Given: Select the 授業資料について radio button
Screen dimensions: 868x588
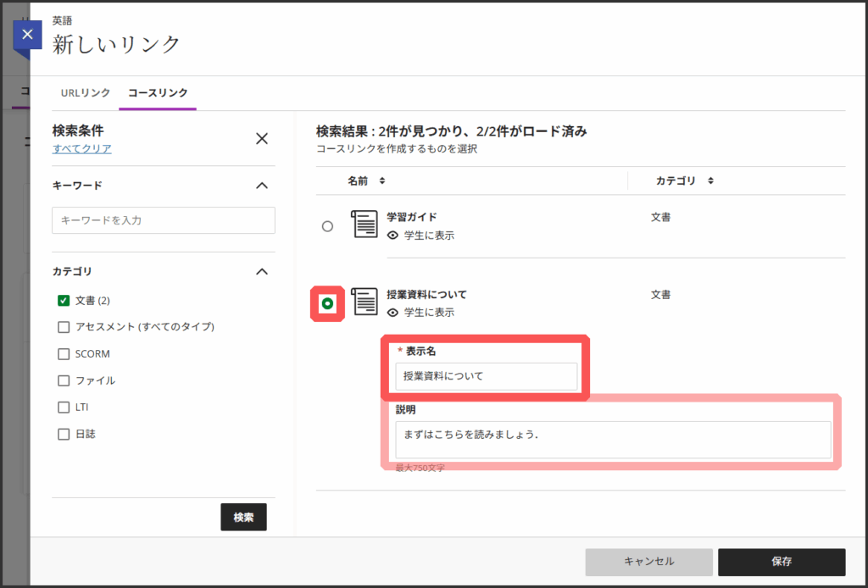Looking at the screenshot, I should [x=327, y=303].
